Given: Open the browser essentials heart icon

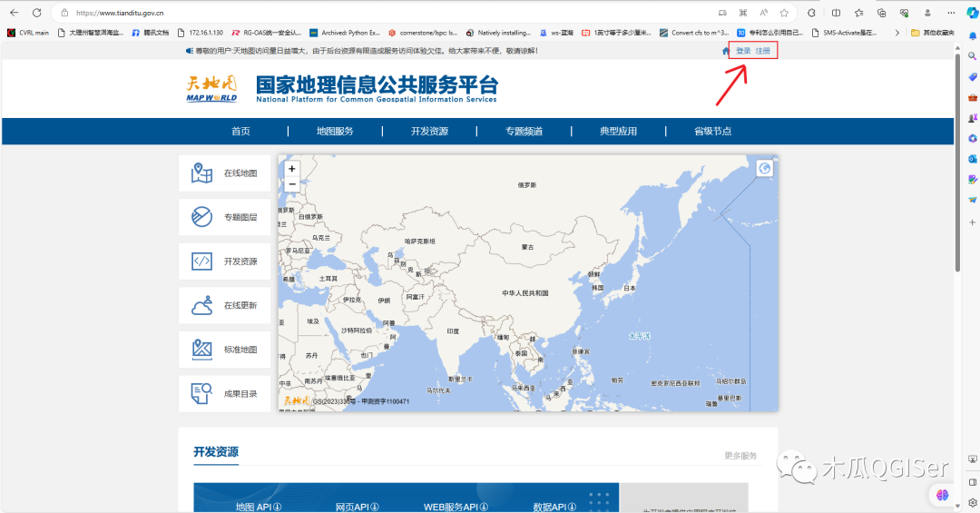Looking at the screenshot, I should pos(904,13).
